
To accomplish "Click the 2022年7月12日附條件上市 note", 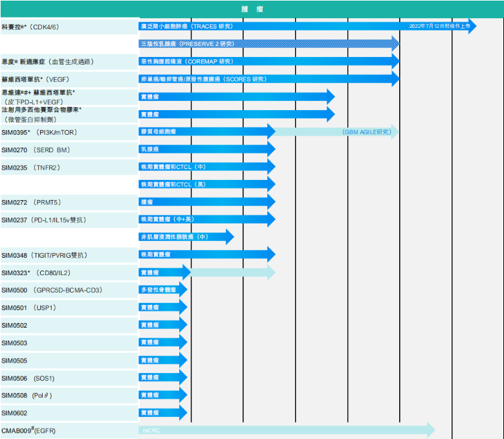I will coord(439,27).
